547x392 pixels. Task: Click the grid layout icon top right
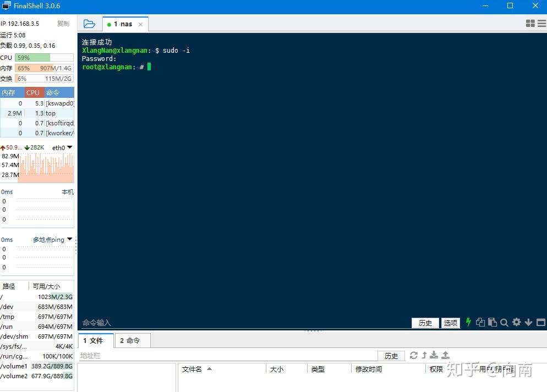tap(531, 24)
